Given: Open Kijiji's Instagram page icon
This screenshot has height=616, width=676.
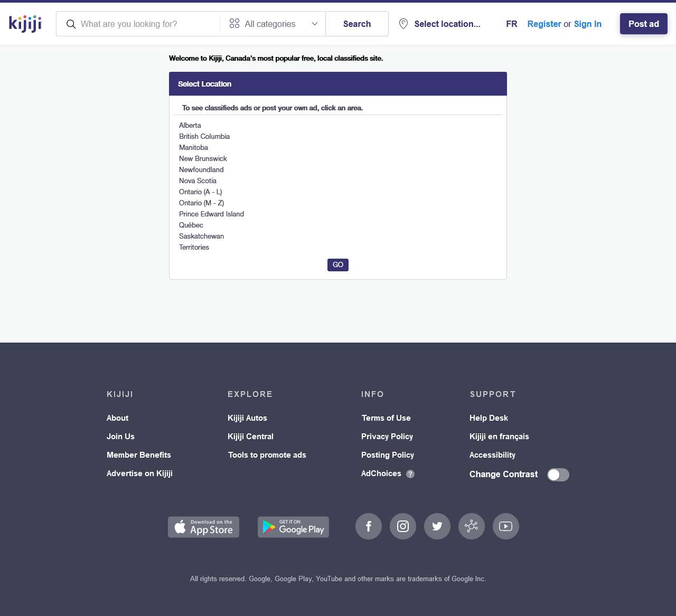Looking at the screenshot, I should tap(403, 526).
